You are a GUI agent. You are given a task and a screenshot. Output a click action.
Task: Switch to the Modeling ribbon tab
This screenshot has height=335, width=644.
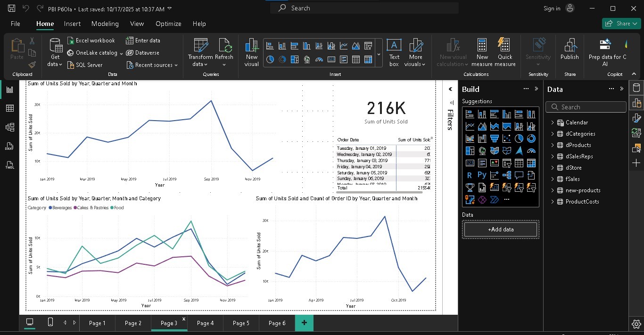pyautogui.click(x=105, y=24)
